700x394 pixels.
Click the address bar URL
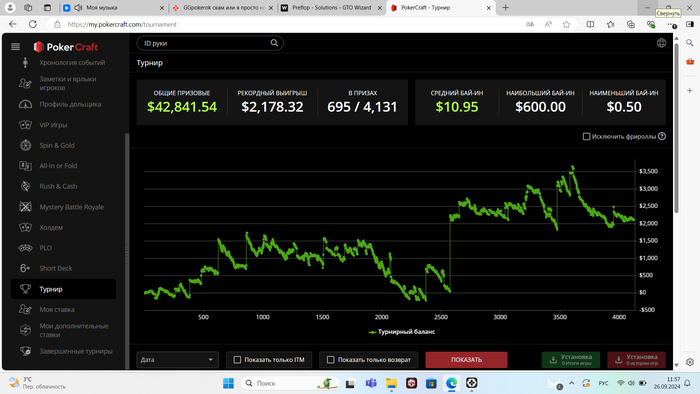tap(122, 25)
